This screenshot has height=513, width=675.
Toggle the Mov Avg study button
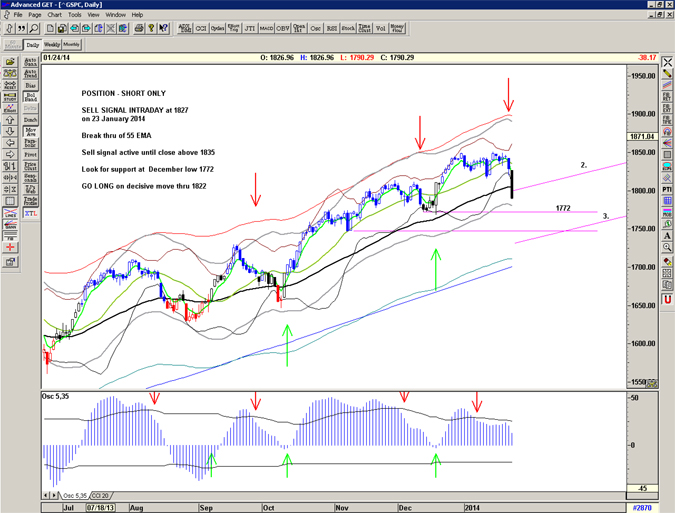click(x=31, y=131)
